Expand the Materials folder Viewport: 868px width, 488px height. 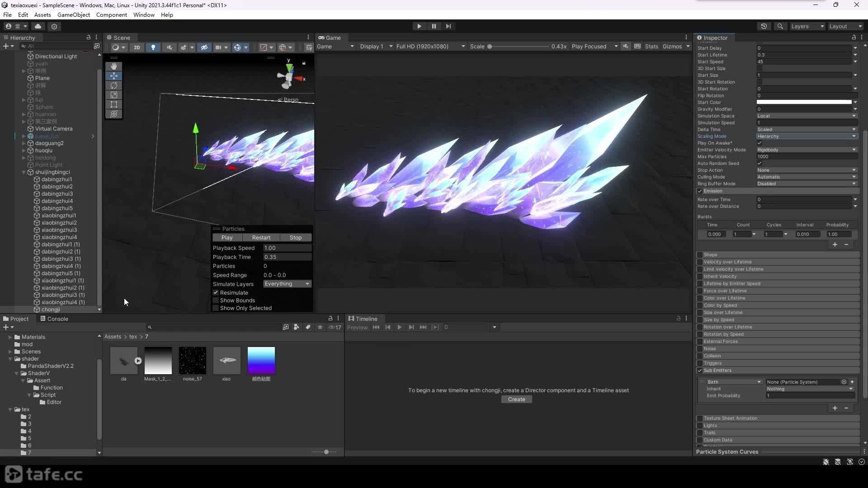coord(10,337)
